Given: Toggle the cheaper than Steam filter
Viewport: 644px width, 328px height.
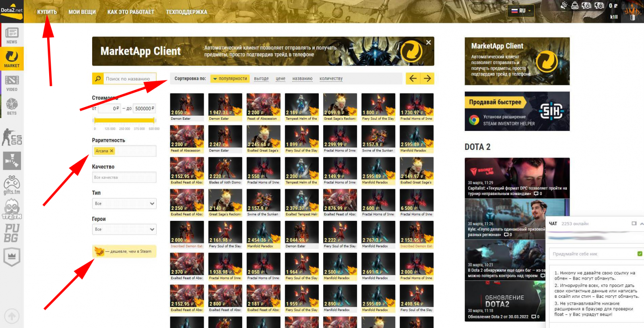Looking at the screenshot, I should click(124, 251).
